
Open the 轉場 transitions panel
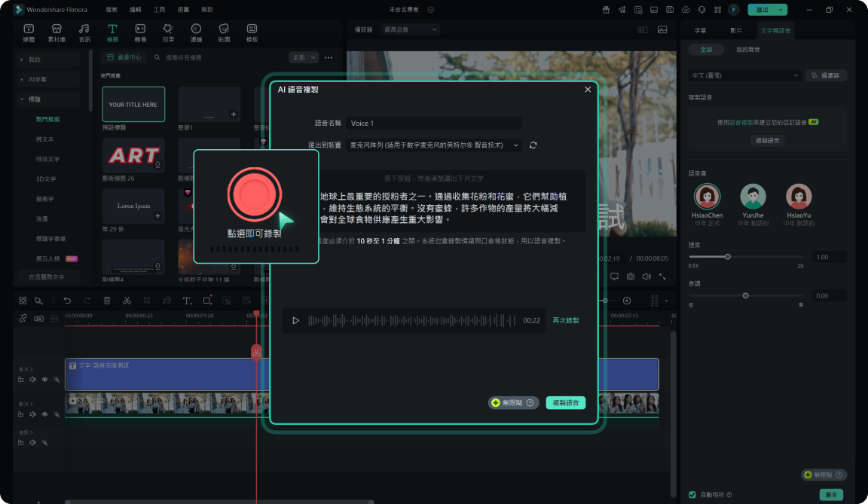coord(140,32)
